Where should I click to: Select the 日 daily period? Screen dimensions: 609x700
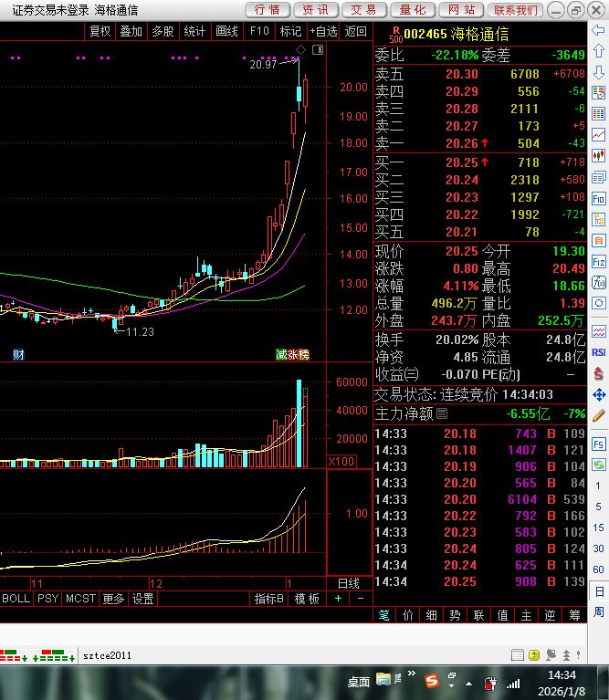coord(599,591)
